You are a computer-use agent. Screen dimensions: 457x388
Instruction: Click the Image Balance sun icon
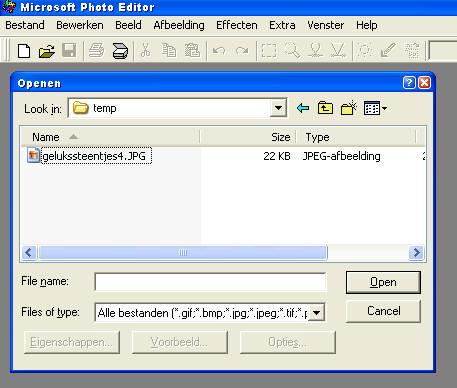point(364,51)
